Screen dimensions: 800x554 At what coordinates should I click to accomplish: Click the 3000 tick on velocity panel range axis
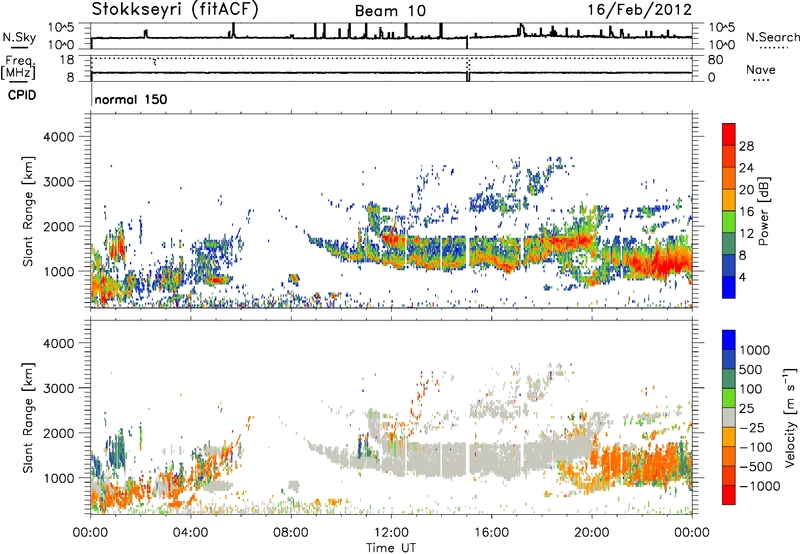[x=59, y=388]
